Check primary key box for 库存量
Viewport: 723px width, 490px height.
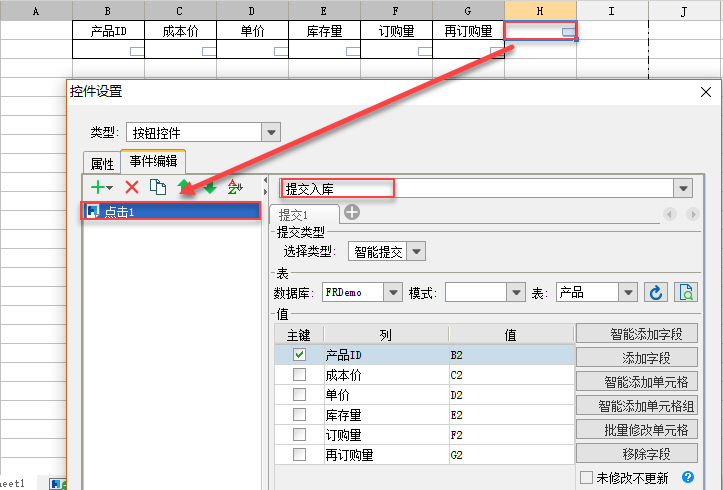pos(299,414)
